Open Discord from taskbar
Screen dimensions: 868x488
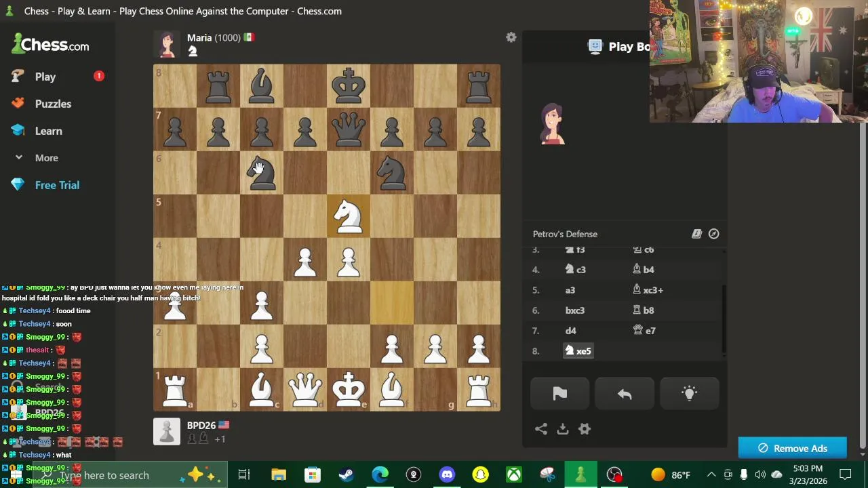click(447, 474)
